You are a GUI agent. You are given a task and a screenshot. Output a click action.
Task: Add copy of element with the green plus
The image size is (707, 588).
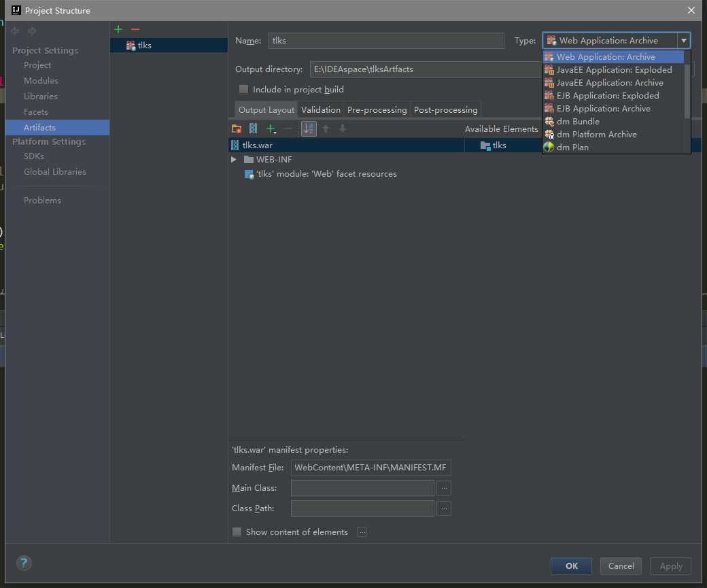pos(271,129)
